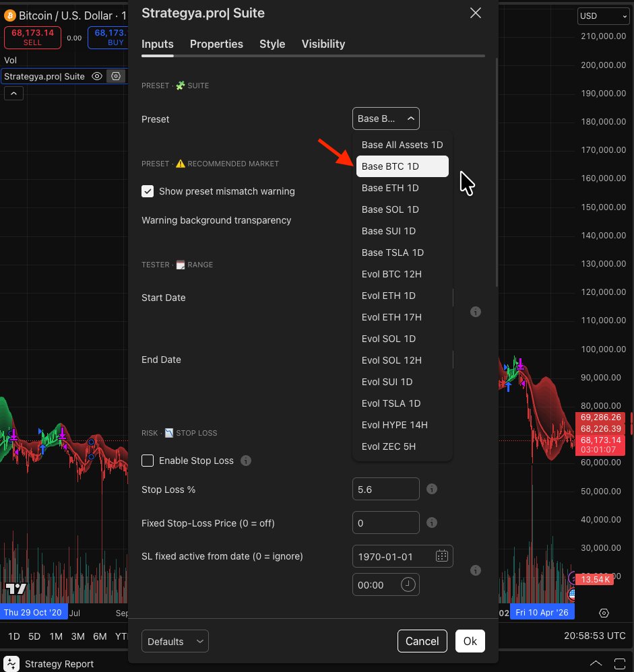Select Evol ZEC 5H preset
Viewport: 634px width, 672px height.
[x=402, y=446]
